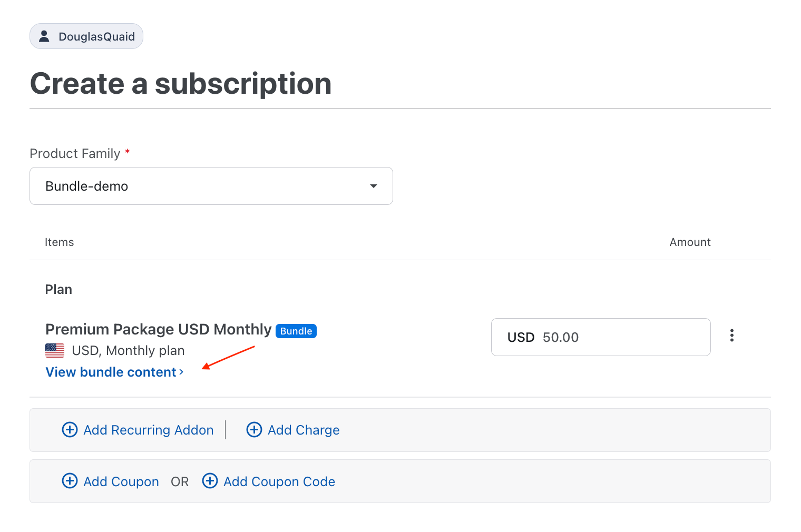Screen dimensions: 801x532
Task: Click the plus icon for Add Recurring Addon
Action: [70, 430]
